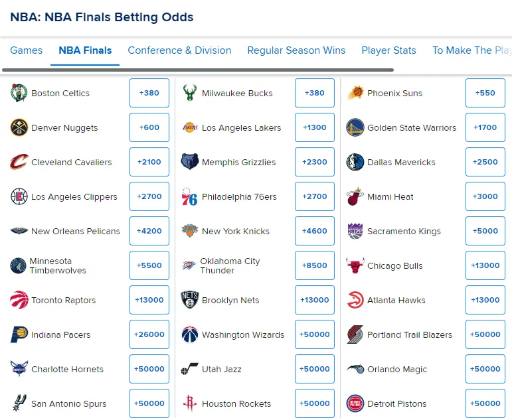Click the Detroit Pistons logo
512x420 pixels.
355,403
